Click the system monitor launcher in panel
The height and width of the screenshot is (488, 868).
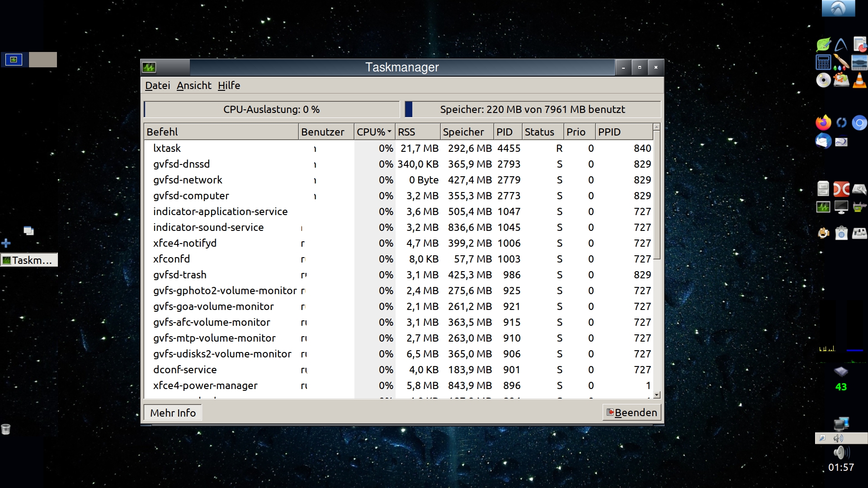[823, 207]
